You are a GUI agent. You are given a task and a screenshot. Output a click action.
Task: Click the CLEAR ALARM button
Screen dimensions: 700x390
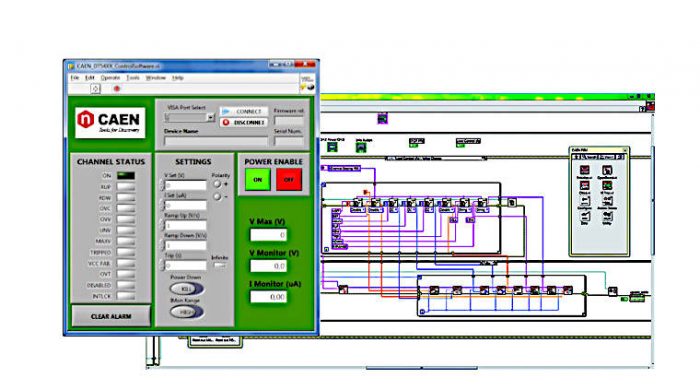point(111,316)
